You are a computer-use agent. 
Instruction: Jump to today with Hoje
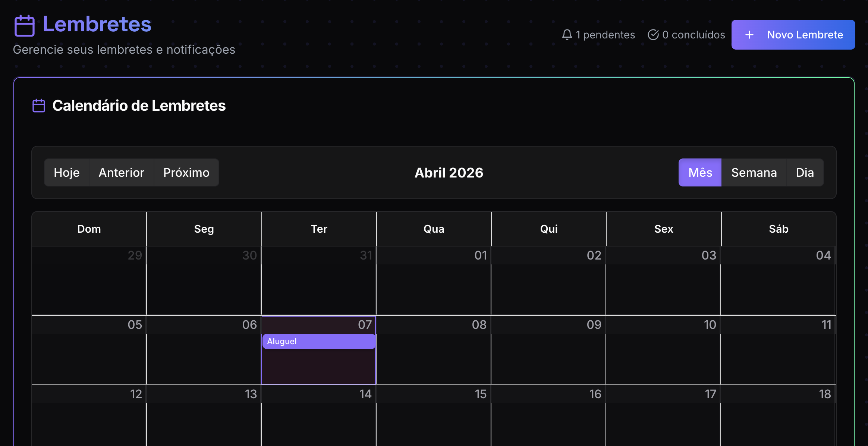[67, 172]
